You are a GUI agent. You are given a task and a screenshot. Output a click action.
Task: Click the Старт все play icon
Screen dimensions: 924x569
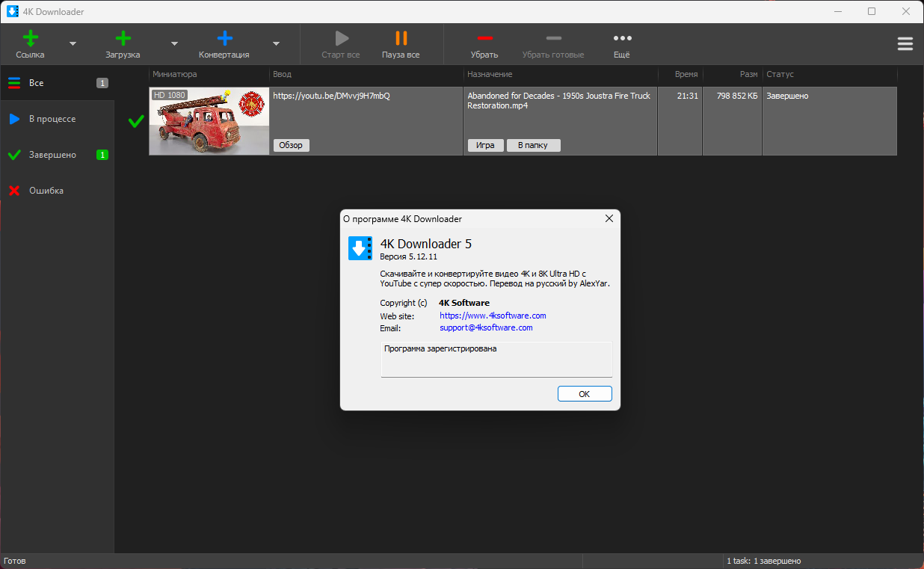341,38
